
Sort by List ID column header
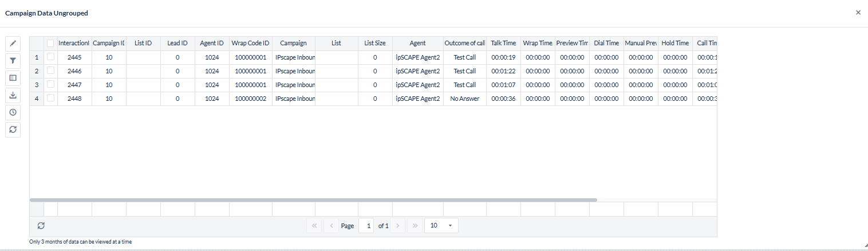[143, 43]
